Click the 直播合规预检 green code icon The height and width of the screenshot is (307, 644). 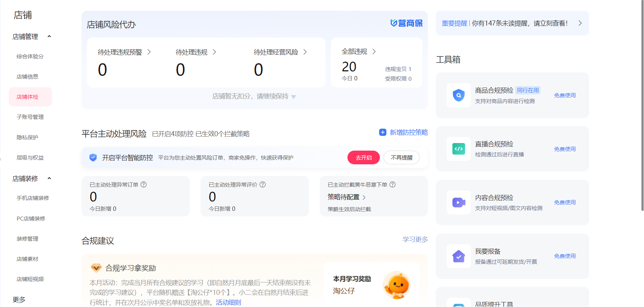459,149
